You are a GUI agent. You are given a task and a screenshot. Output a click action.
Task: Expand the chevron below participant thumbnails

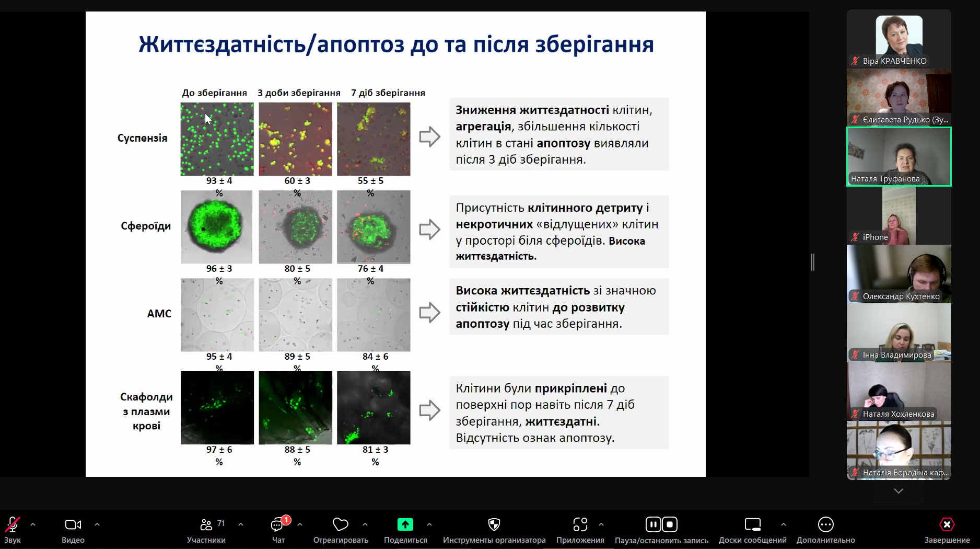pos(899,491)
